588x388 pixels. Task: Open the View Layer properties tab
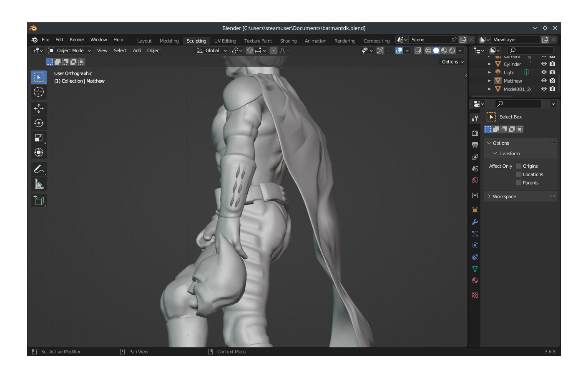[x=475, y=157]
